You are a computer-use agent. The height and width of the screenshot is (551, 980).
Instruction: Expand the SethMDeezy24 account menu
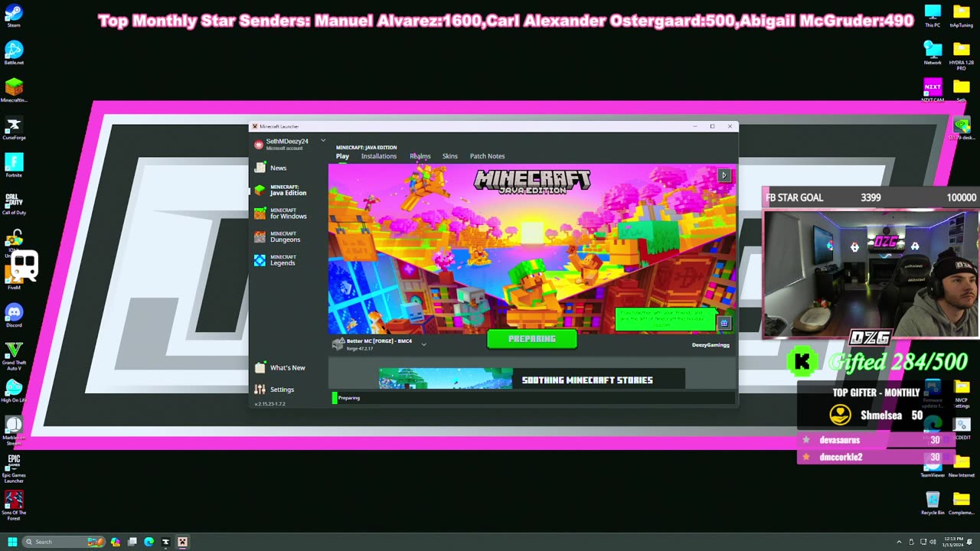point(323,141)
